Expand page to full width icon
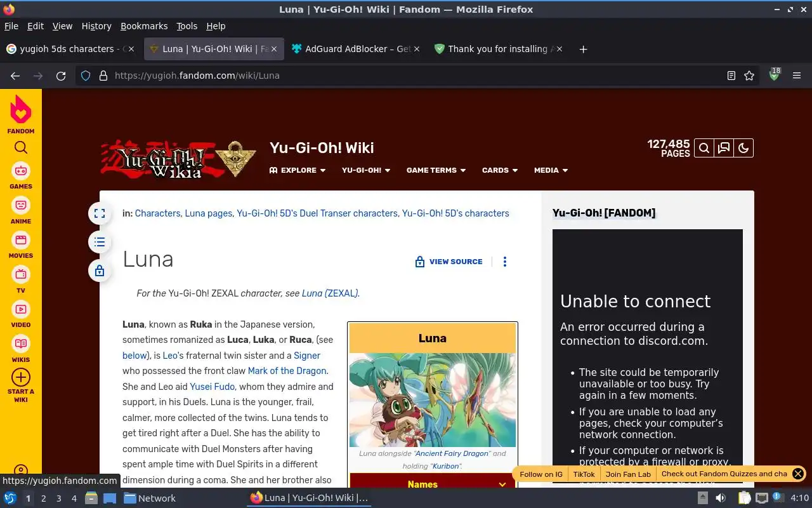 [x=100, y=213]
